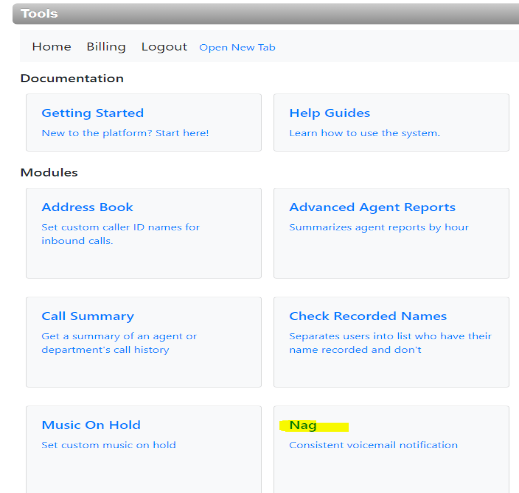Select Logout in the navigation bar
The image size is (519, 493).
164,47
